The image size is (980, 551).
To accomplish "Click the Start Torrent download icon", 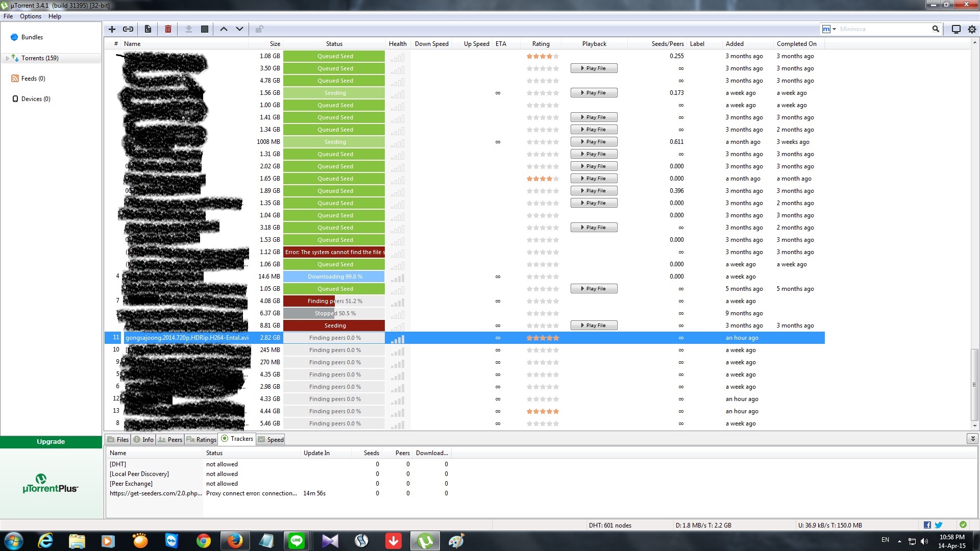I will 188,29.
